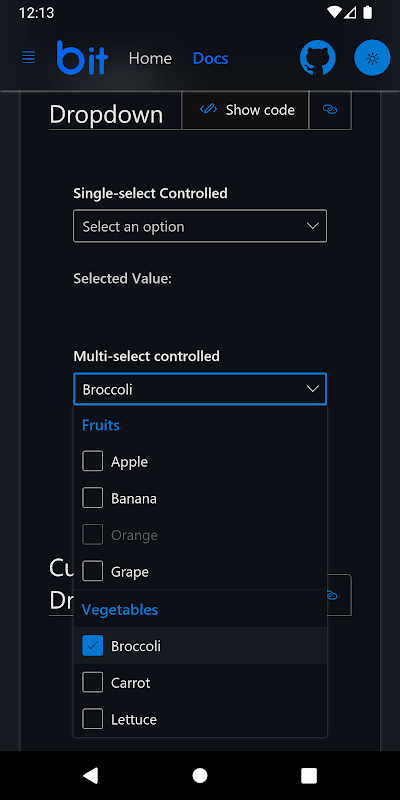Collapse the Multi-select controlled dropdown chevron
The image size is (400, 800).
312,389
